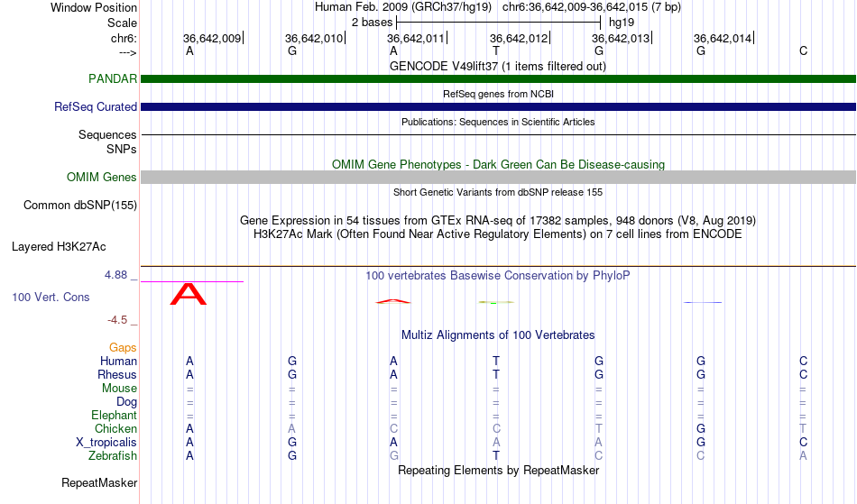Click the gray OMIM Genes bar
The image size is (857, 504).
click(x=498, y=177)
